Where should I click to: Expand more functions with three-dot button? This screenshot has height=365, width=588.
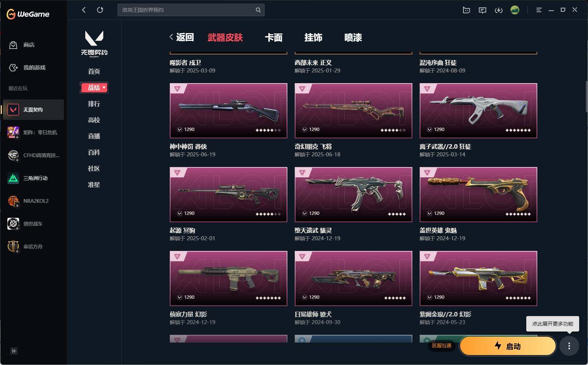click(x=569, y=346)
